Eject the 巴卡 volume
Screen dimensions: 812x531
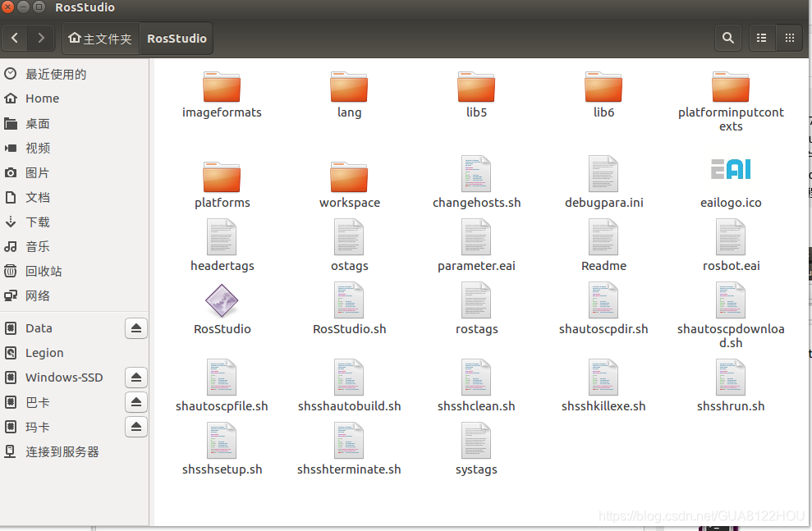coord(136,402)
